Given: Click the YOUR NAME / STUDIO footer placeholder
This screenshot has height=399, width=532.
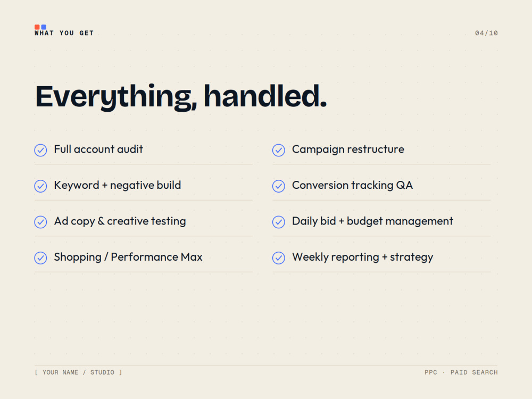Looking at the screenshot, I should 78,372.
